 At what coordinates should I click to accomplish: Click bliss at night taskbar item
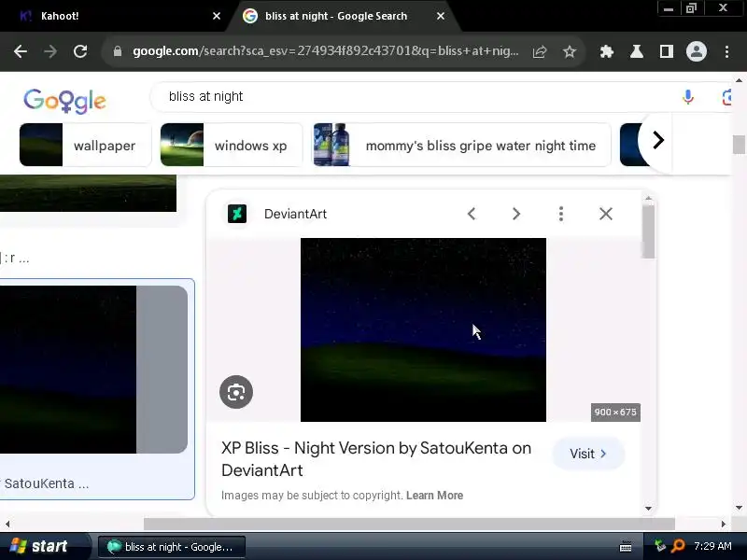point(172,547)
